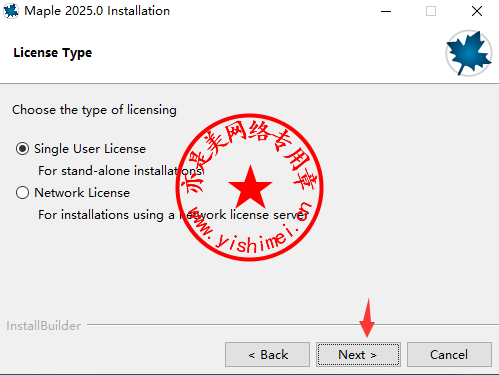Cancel the Maple installation

tap(449, 355)
